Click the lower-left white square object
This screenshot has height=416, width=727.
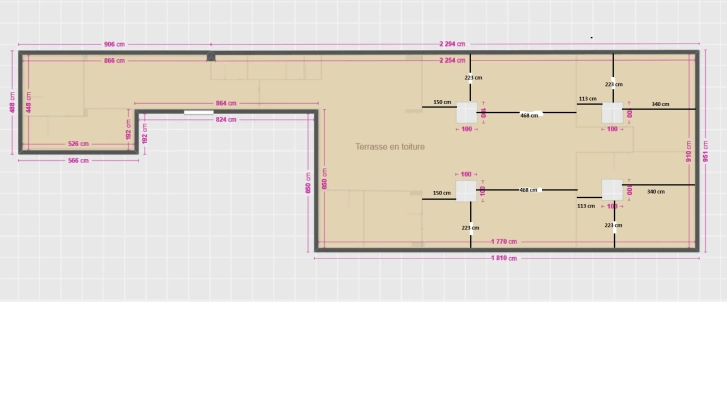[x=466, y=190]
